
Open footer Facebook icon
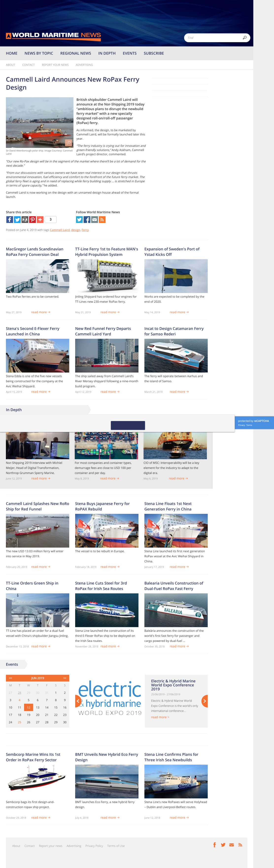[215, 845]
